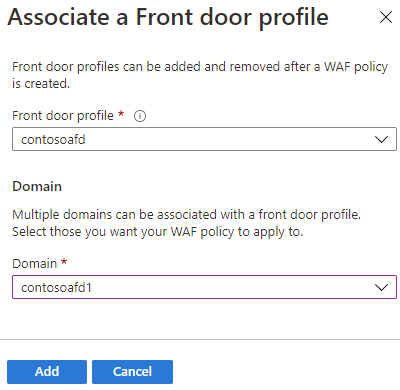Click the red asterisk after the Domain label
This screenshot has height=390, width=400.
click(64, 262)
